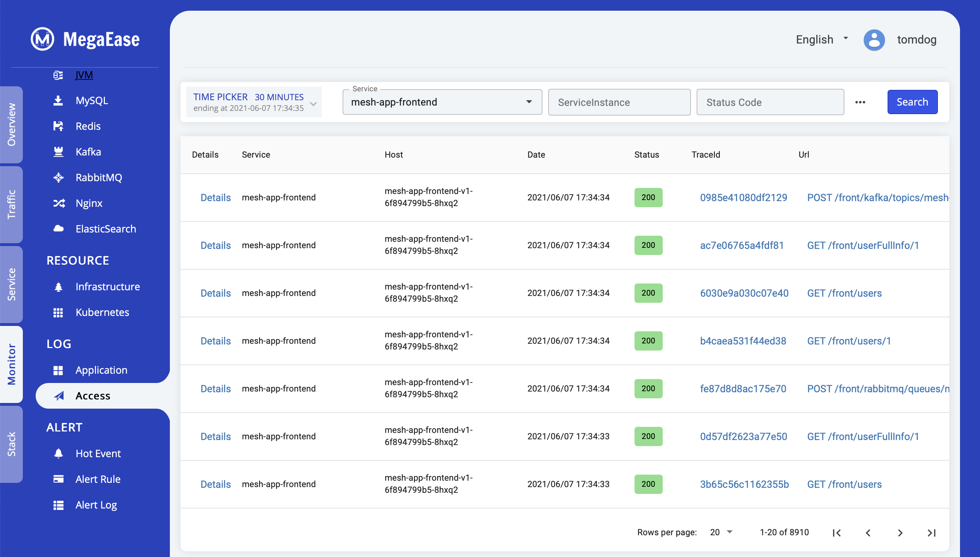980x557 pixels.
Task: Click the Nginx shuffle icon
Action: coord(59,203)
